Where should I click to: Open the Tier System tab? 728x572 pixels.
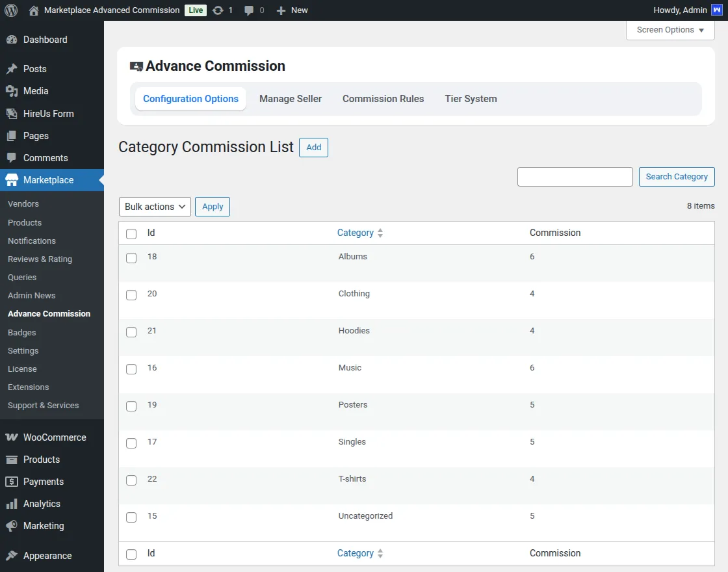[x=471, y=99]
